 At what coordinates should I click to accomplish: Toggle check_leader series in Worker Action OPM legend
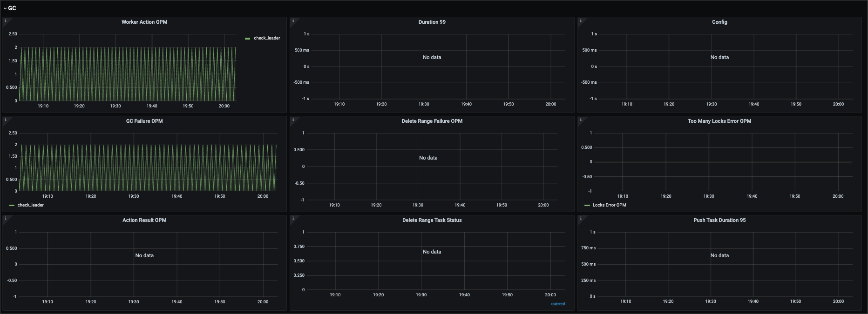click(267, 38)
